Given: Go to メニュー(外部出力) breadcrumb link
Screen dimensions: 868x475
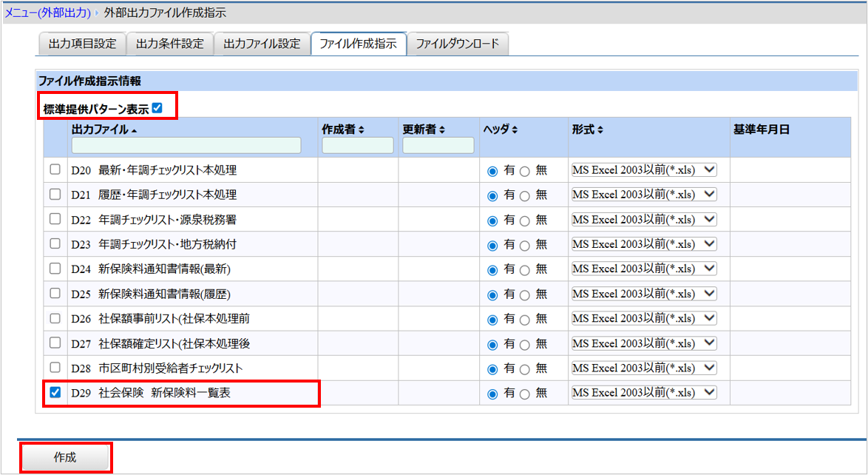Looking at the screenshot, I should [47, 12].
